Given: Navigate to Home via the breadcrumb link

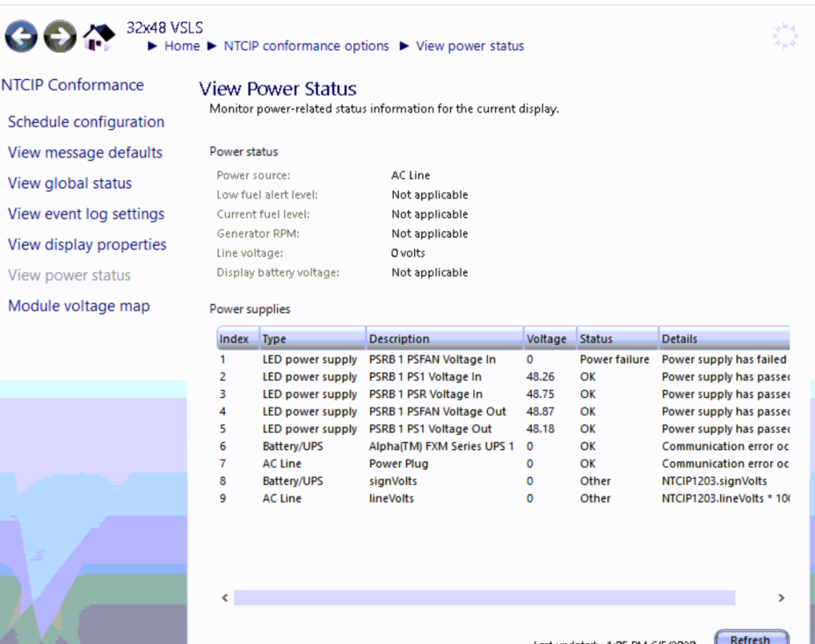Looking at the screenshot, I should pos(182,46).
